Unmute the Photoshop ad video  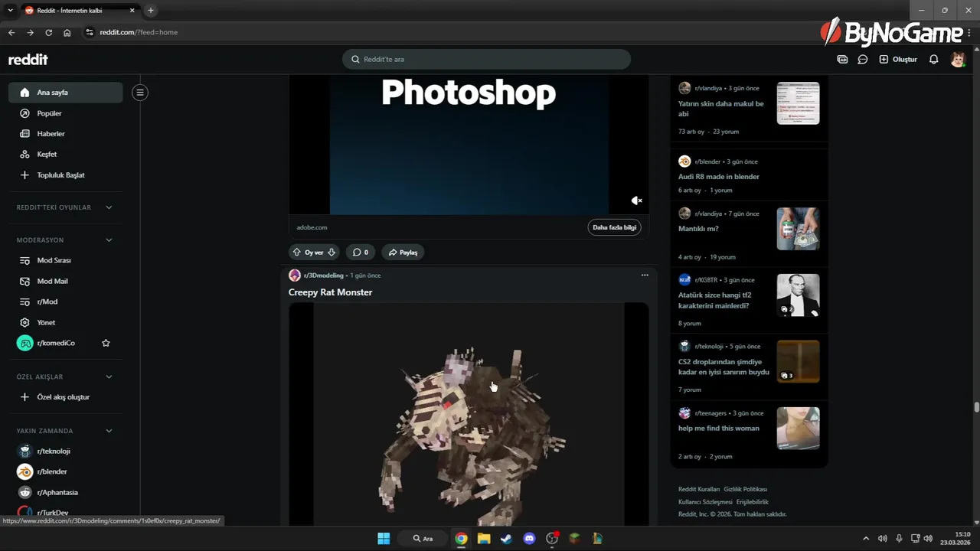[x=636, y=201]
